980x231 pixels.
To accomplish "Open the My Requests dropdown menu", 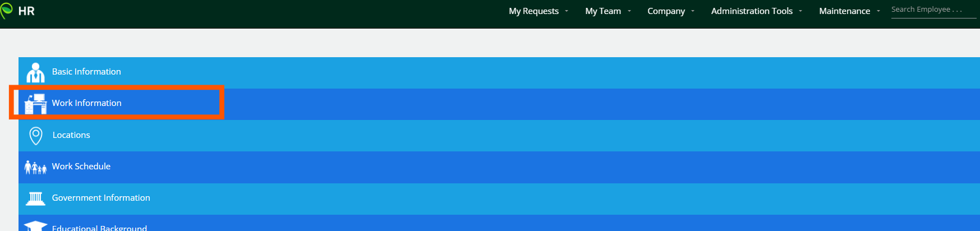I will (538, 11).
